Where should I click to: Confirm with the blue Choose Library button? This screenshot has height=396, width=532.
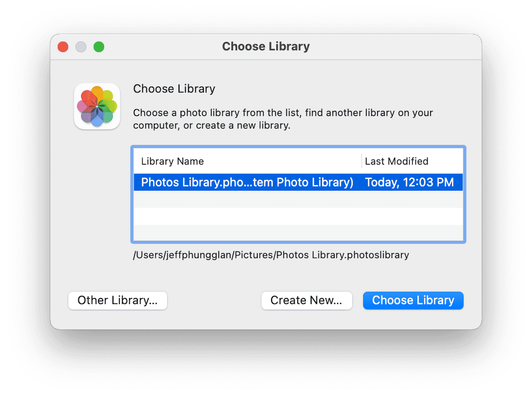coord(413,301)
